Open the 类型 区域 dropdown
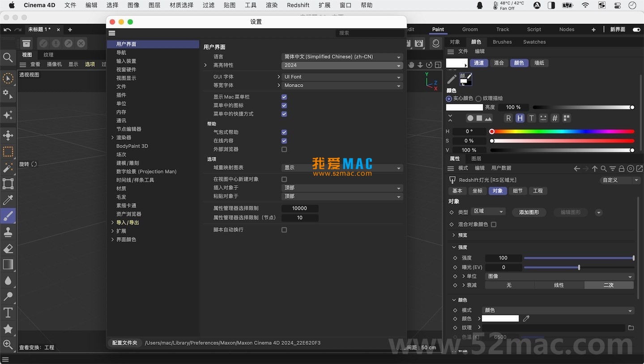 click(x=488, y=212)
